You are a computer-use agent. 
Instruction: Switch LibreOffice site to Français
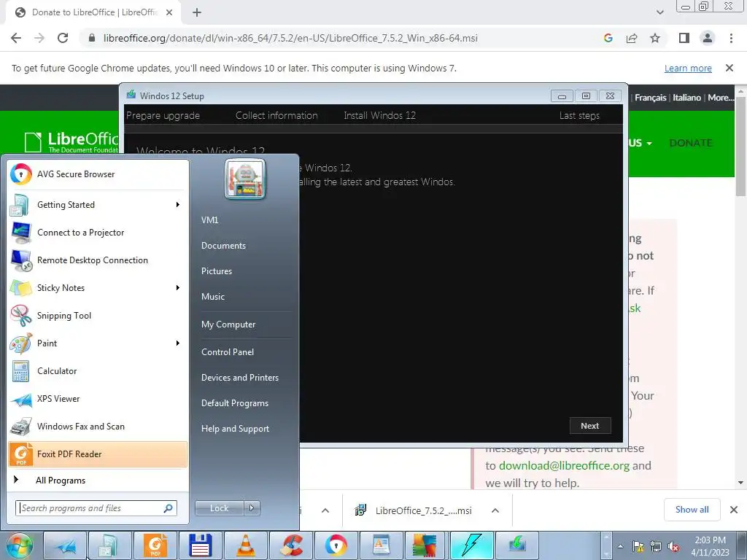(650, 98)
